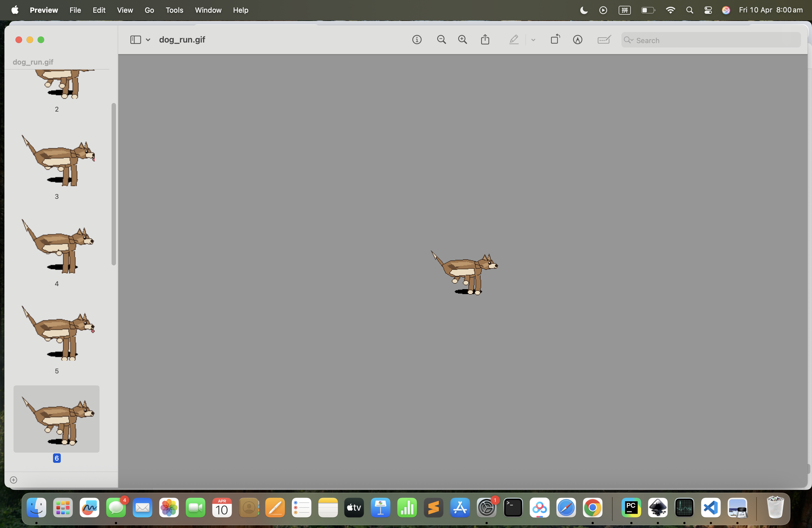Viewport: 812px width, 528px height.
Task: Show the Markup toolbar
Action: point(577,40)
